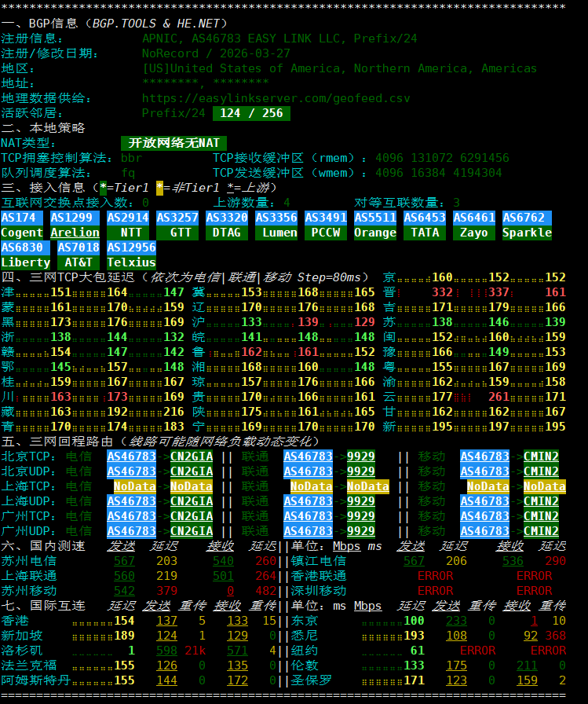Image resolution: width=588 pixels, height=704 pixels.
Task: Select the GTT provider label
Action: coord(177,233)
